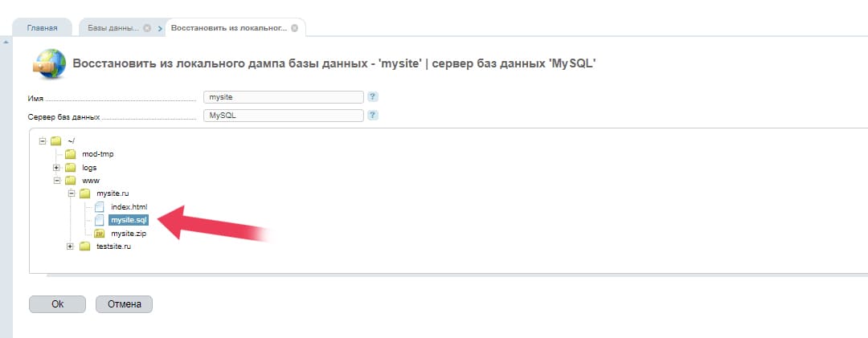
Task: Select the index.html file
Action: [129, 207]
